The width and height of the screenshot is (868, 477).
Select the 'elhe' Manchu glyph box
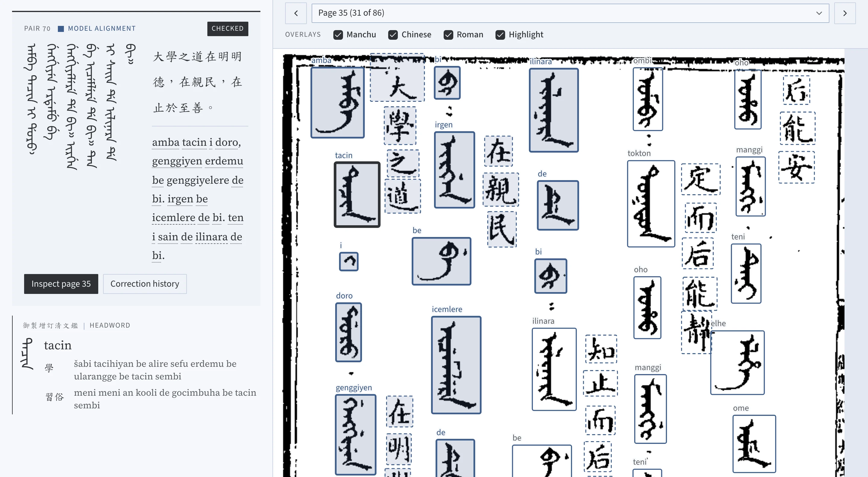(x=737, y=362)
